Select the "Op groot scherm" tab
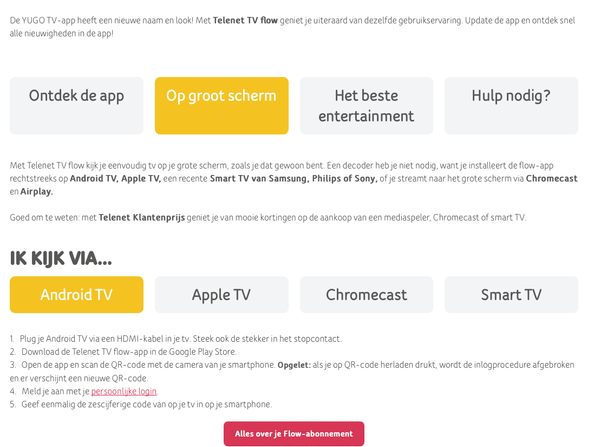The image size is (600, 447). [221, 105]
